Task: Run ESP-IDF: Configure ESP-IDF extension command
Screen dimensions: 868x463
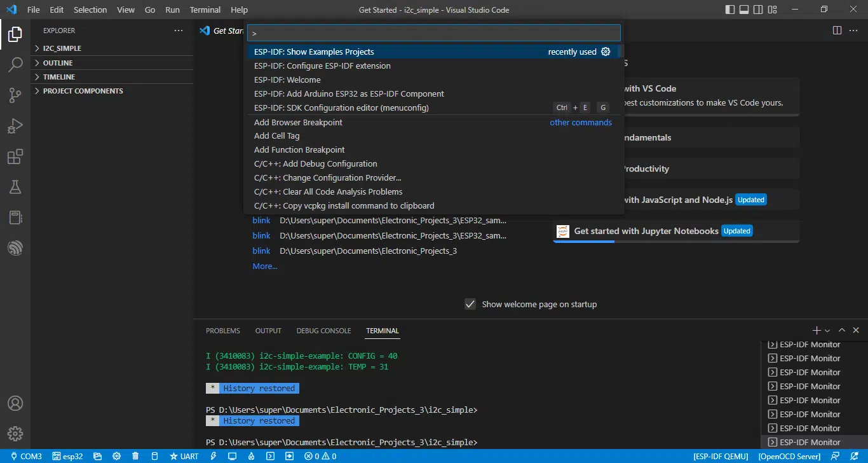Action: [x=431, y=66]
